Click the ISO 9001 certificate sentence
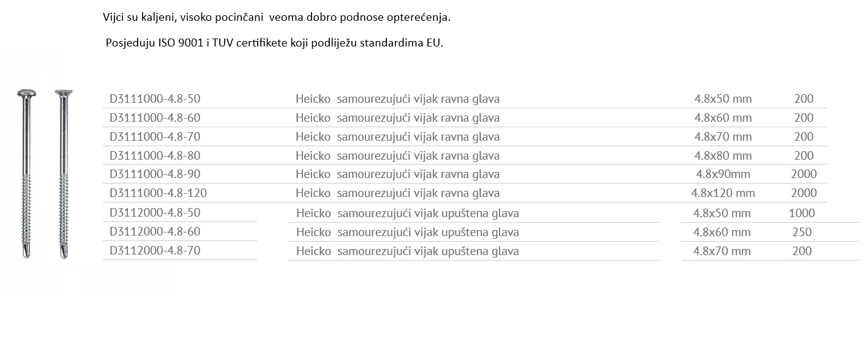 [274, 43]
